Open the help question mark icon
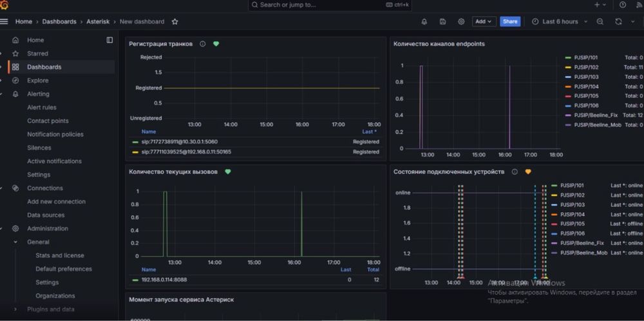 click(623, 5)
